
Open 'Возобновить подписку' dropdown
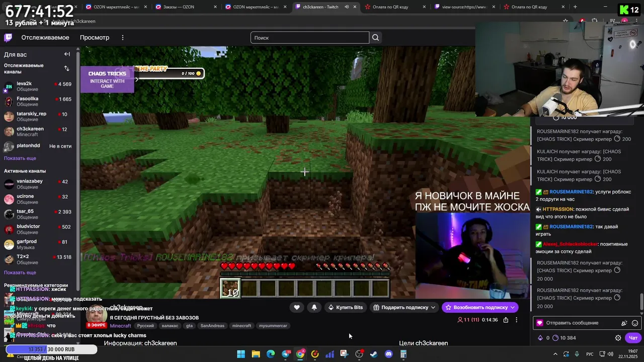point(480,307)
